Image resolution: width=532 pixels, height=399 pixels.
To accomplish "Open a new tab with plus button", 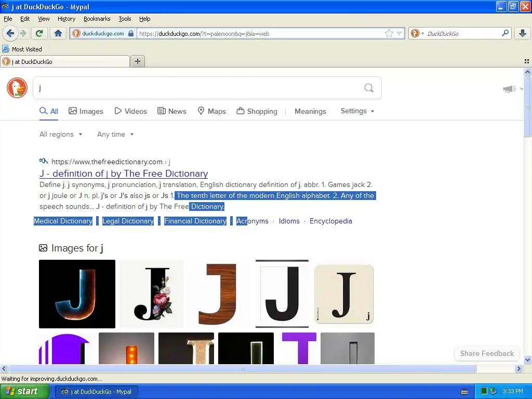I will pos(137,61).
